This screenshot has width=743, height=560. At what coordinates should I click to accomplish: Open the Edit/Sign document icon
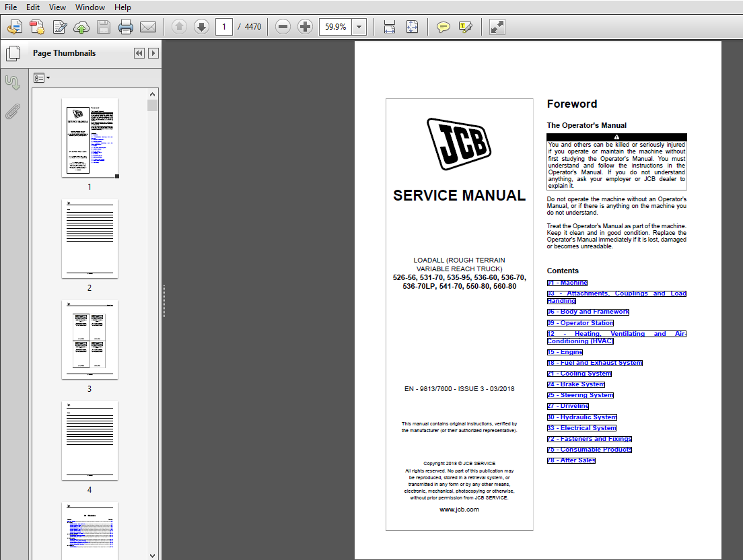[60, 27]
